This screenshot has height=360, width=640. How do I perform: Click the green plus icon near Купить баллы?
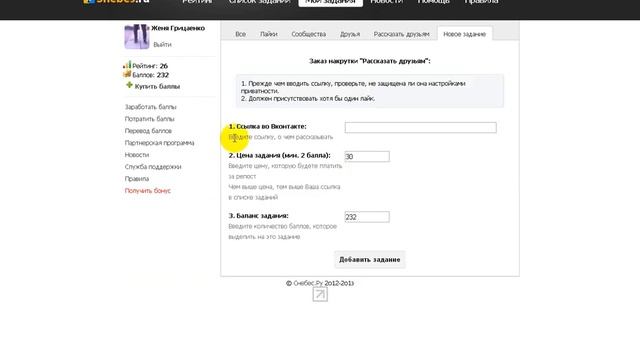click(129, 85)
